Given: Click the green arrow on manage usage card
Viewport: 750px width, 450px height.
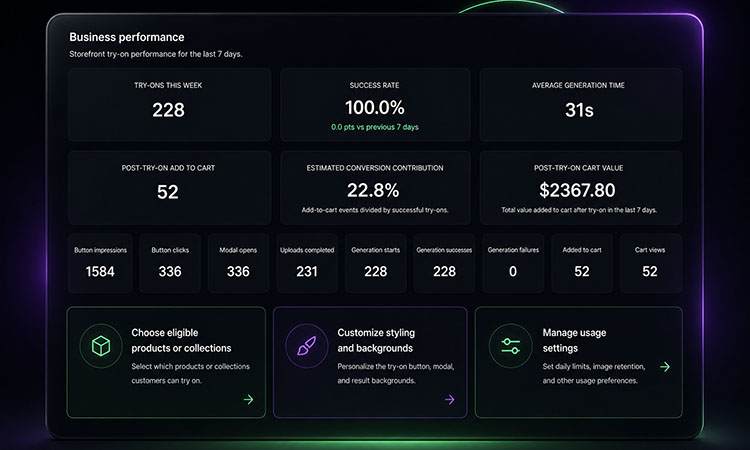Looking at the screenshot, I should point(665,367).
